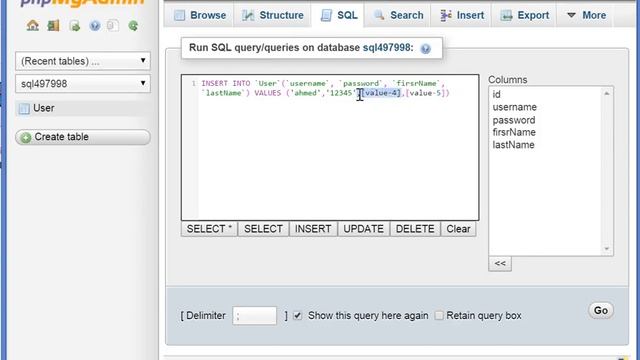The width and height of the screenshot is (640, 360).
Task: Switch to the Structure tab
Action: pos(272,15)
